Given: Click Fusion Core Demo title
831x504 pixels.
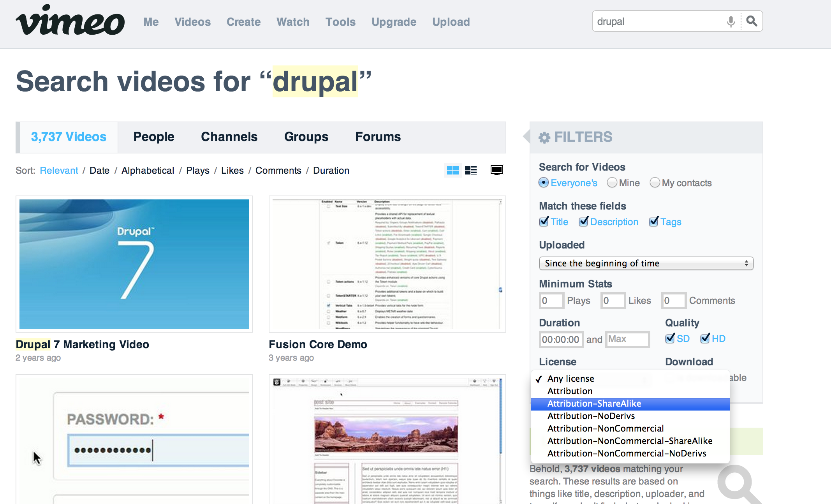Looking at the screenshot, I should (x=318, y=344).
